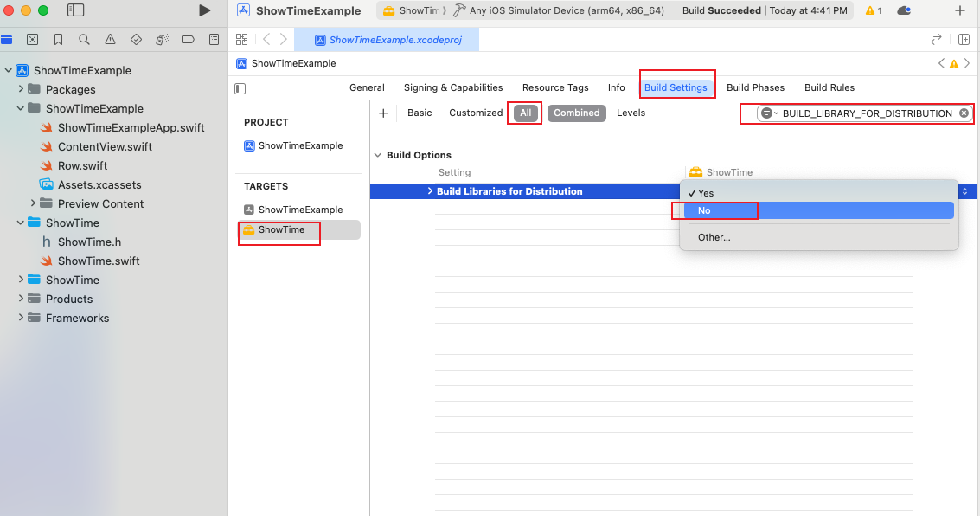Add an editor pane on the right
The image size is (980, 516).
pos(964,40)
